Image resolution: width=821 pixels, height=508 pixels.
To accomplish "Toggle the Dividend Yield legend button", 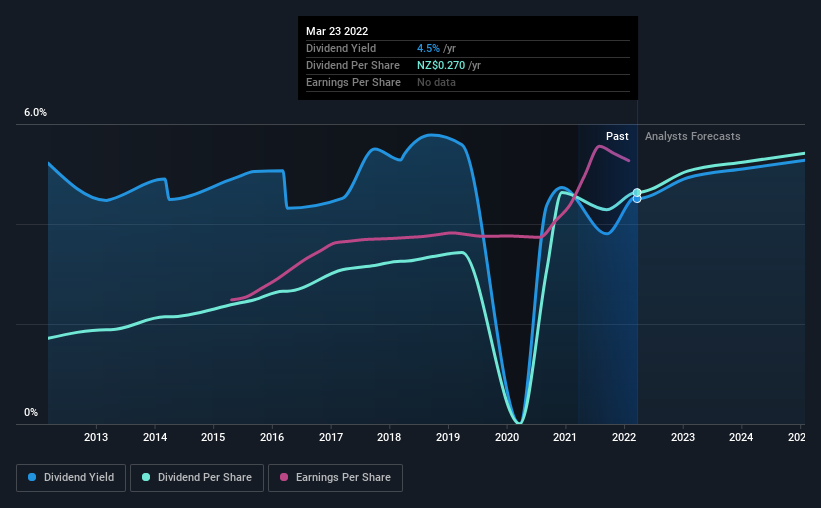I will (71, 478).
